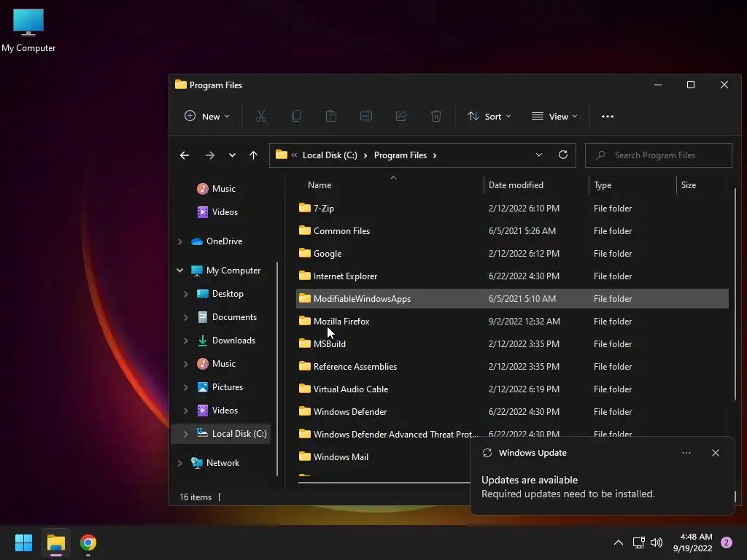
Task: Select the Common Files folder
Action: (512, 231)
